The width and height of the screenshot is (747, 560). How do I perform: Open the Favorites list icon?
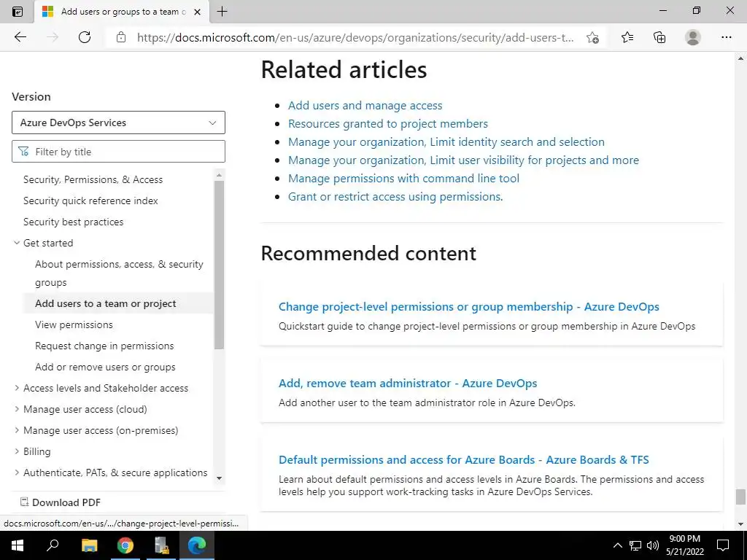click(x=627, y=37)
